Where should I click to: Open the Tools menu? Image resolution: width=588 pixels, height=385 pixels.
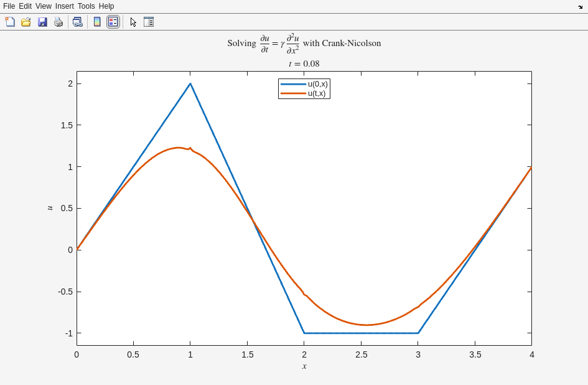click(86, 6)
